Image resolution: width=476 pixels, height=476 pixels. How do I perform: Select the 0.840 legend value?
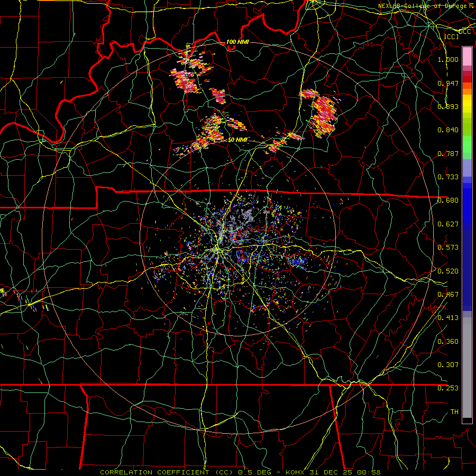(448, 130)
